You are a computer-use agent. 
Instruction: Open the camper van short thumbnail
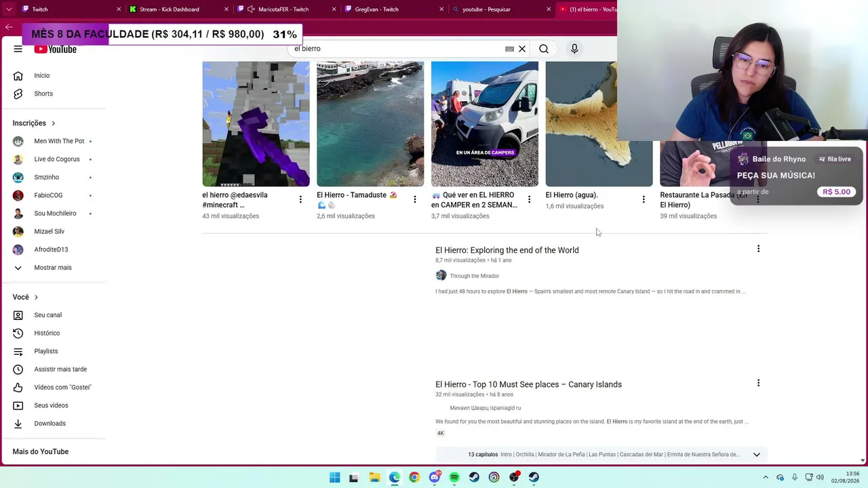485,124
